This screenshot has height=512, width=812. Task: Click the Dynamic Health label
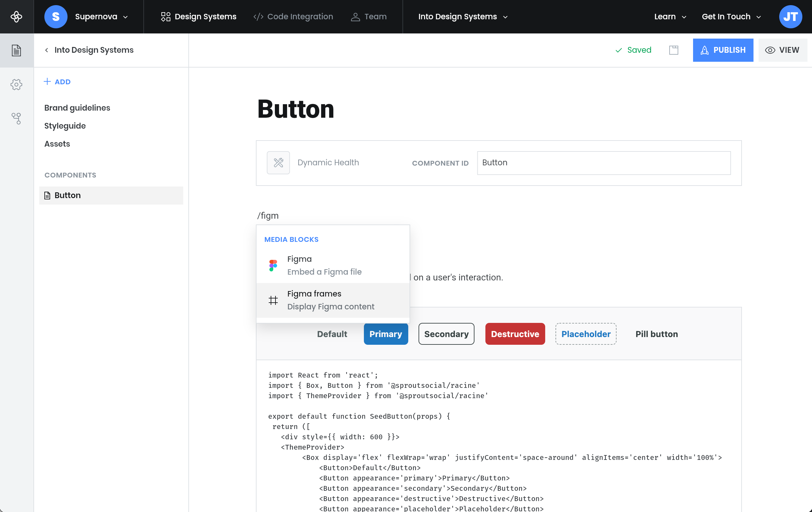point(328,162)
